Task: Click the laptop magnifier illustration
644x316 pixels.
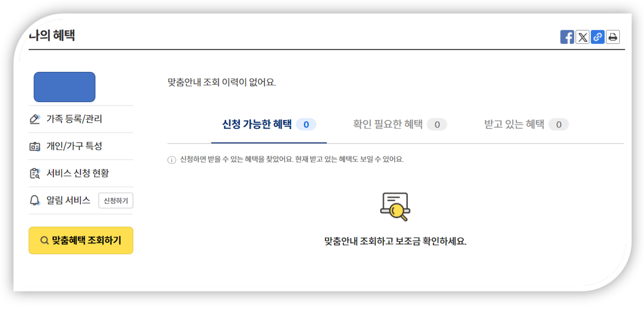Action: [395, 207]
